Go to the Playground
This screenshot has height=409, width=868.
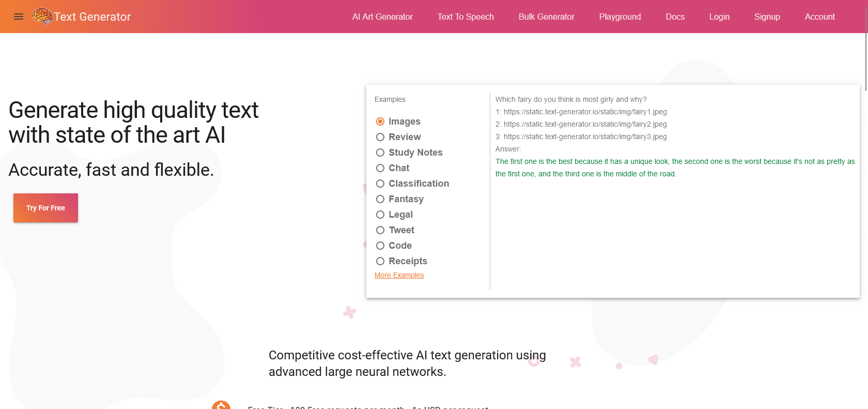620,16
